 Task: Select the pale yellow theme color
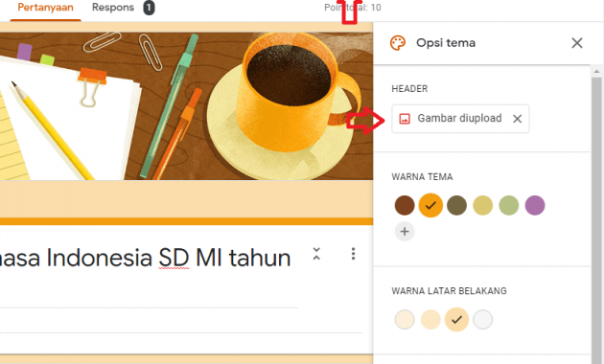pyautogui.click(x=482, y=205)
